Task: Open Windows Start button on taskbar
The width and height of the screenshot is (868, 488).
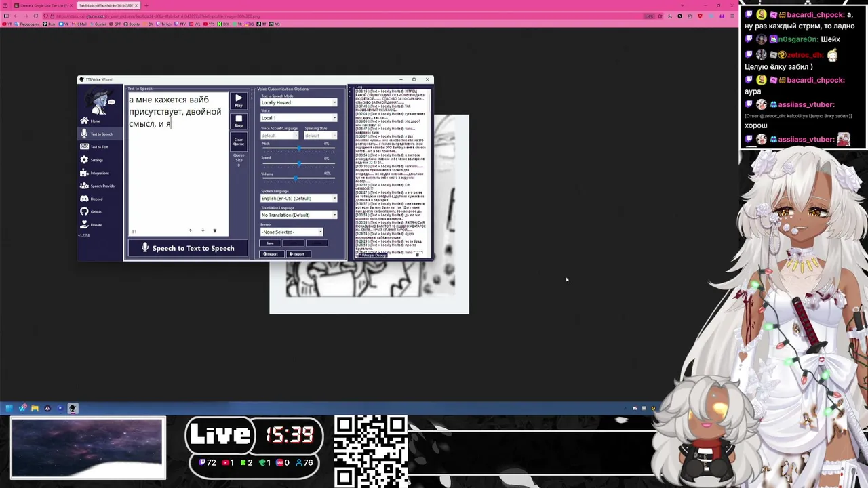Action: pos(9,408)
